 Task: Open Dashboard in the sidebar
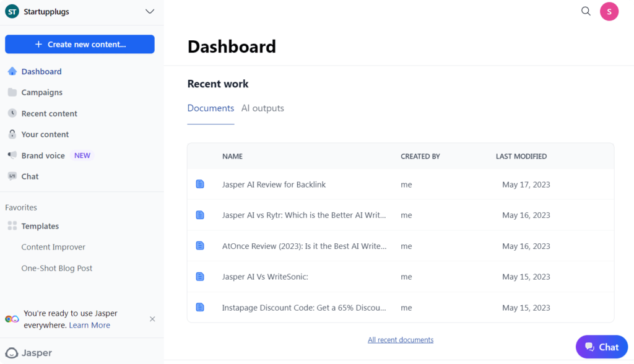(x=41, y=72)
